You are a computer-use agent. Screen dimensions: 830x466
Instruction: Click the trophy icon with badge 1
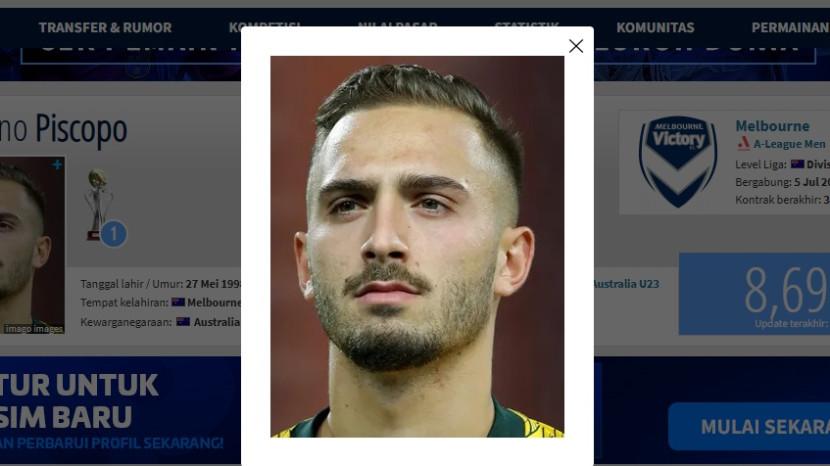[104, 208]
